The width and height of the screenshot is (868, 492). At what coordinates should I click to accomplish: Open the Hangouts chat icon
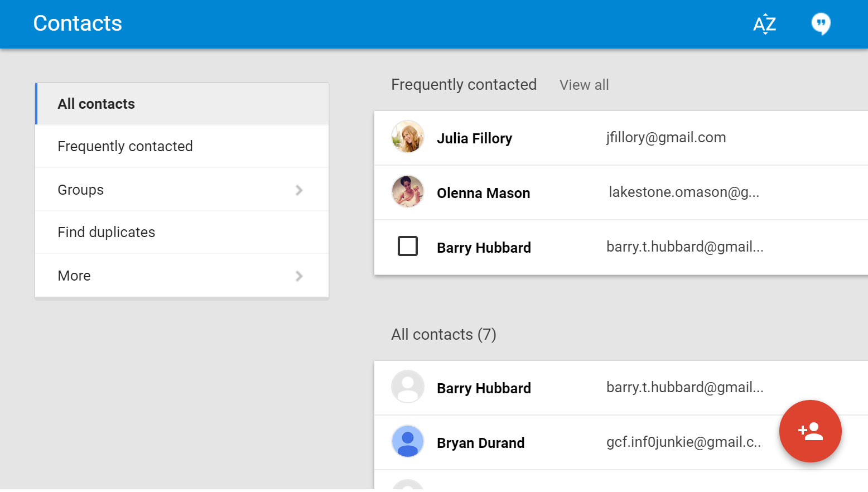pos(821,24)
